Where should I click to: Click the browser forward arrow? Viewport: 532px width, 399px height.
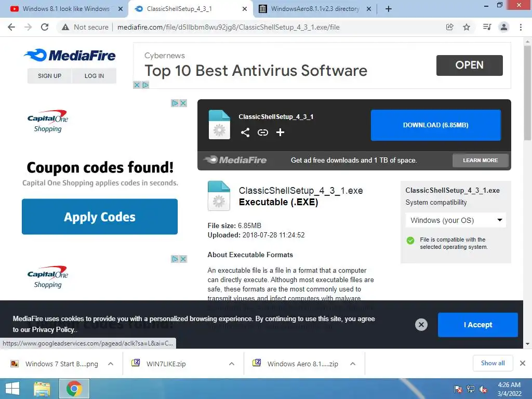coord(28,27)
